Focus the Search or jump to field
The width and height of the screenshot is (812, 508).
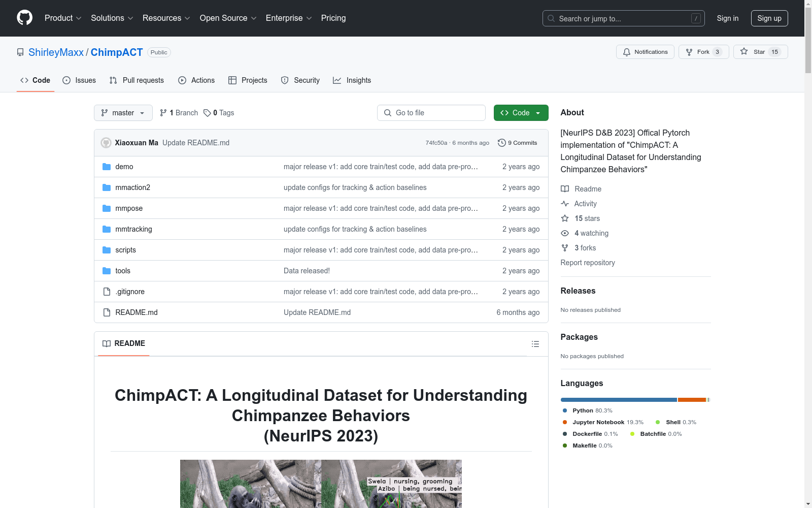(624, 18)
